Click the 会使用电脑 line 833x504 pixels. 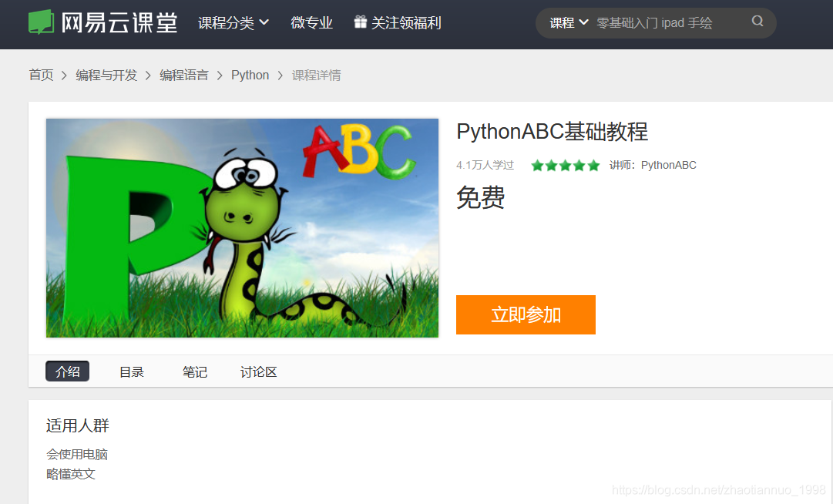77,454
